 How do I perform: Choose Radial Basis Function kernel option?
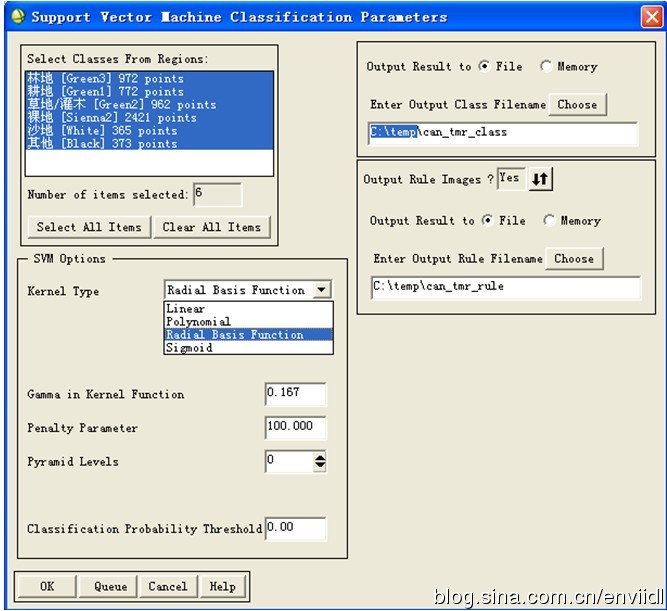(x=248, y=334)
